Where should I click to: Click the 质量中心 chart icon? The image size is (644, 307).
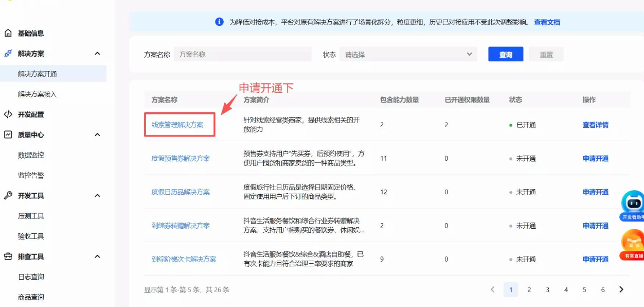tap(8, 135)
